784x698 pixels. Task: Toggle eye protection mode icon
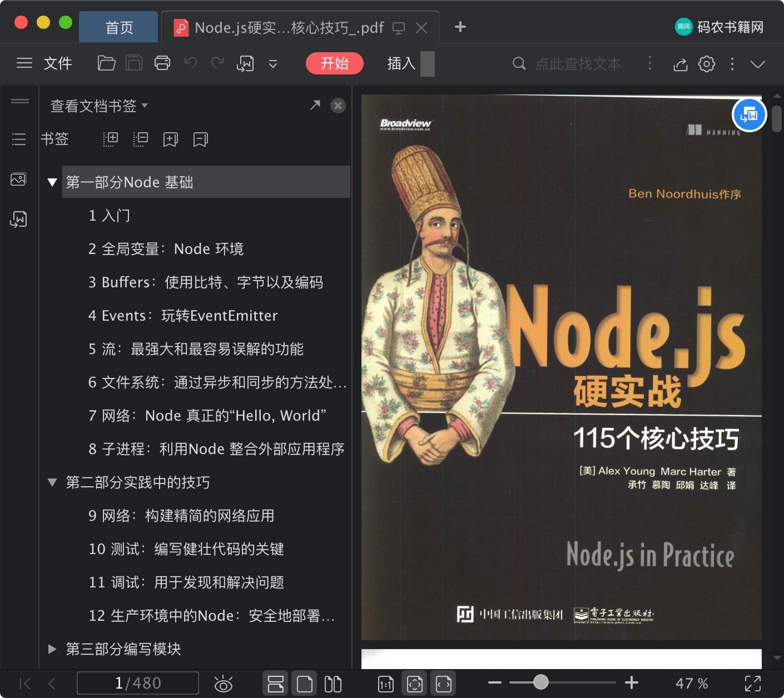tap(224, 684)
